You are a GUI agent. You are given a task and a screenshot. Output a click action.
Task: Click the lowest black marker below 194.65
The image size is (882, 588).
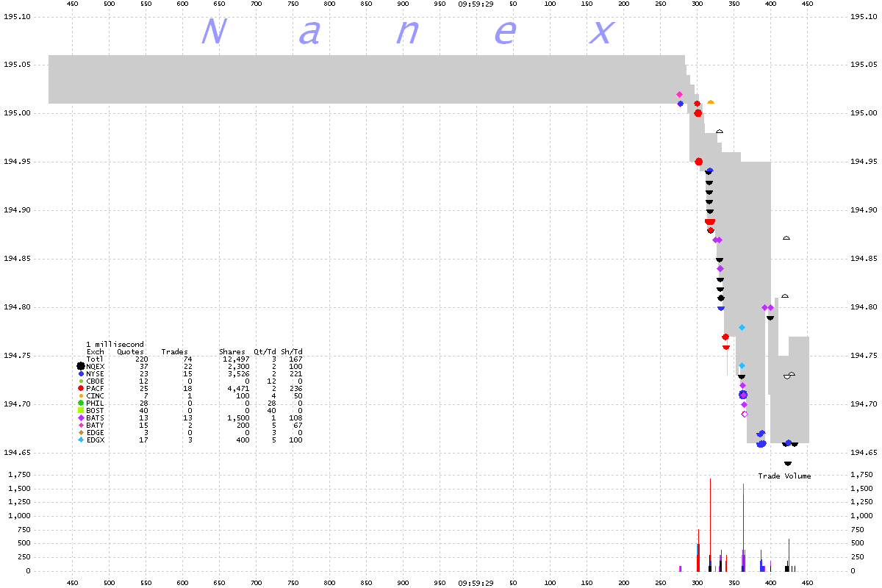coord(787,463)
